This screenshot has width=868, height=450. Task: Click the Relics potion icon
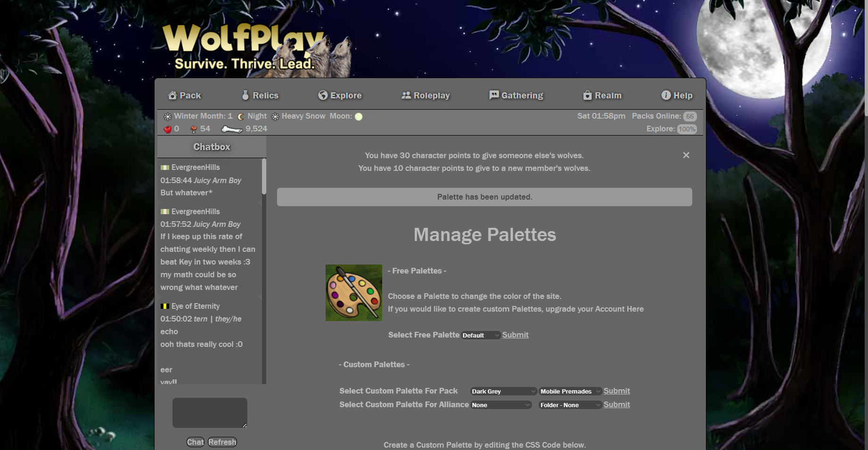point(245,96)
